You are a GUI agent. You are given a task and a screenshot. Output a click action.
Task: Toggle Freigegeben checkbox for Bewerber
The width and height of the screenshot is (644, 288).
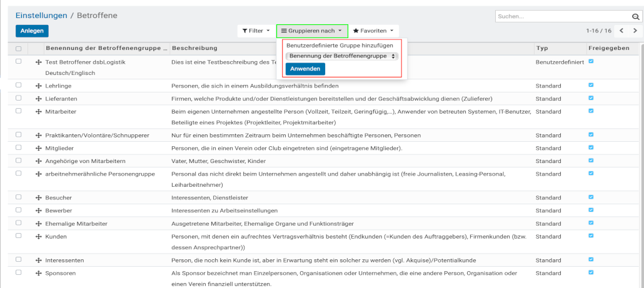click(x=591, y=211)
